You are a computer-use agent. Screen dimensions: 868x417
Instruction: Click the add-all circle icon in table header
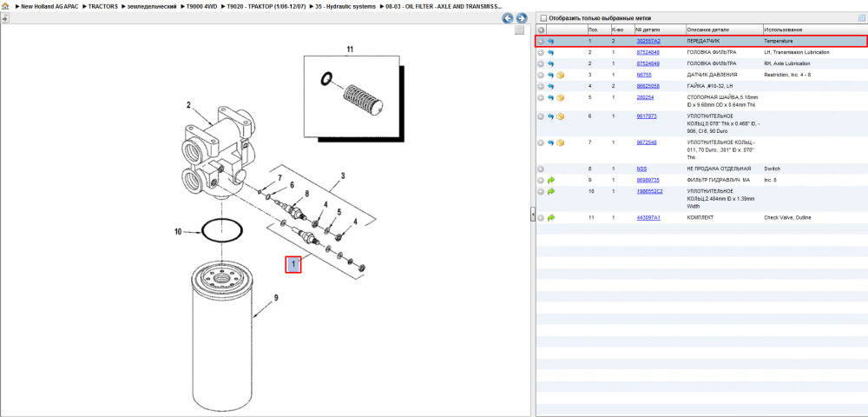pyautogui.click(x=541, y=30)
